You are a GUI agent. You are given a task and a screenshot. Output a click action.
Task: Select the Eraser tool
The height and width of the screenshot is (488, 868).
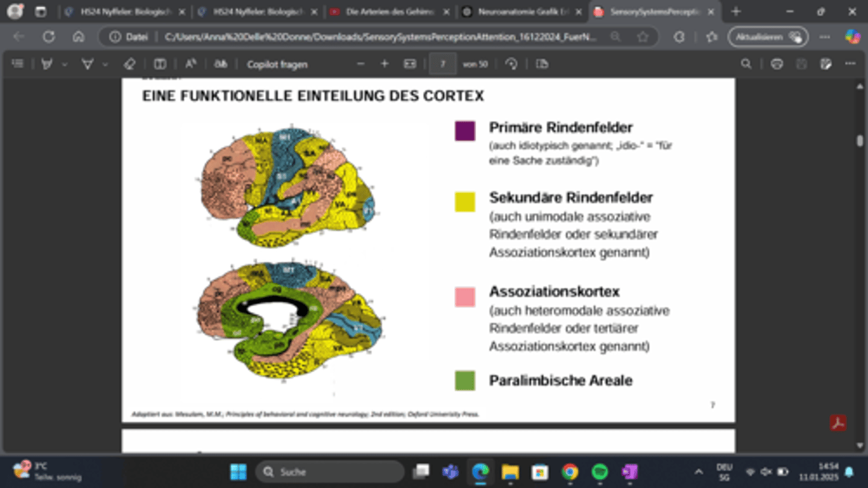coord(129,64)
